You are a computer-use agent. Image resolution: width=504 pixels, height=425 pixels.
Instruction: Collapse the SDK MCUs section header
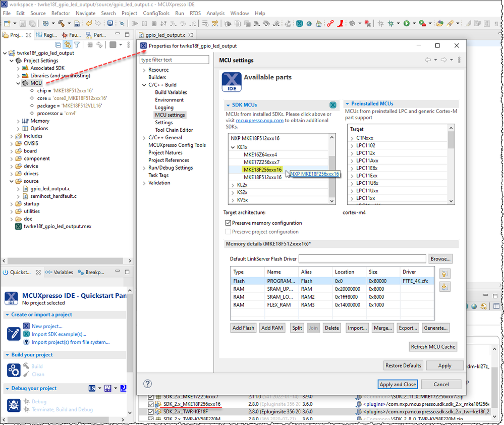(x=228, y=105)
